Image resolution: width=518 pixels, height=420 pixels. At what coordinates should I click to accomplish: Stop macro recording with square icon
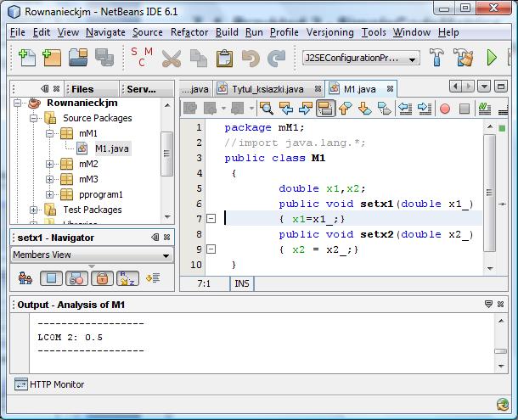coord(465,109)
